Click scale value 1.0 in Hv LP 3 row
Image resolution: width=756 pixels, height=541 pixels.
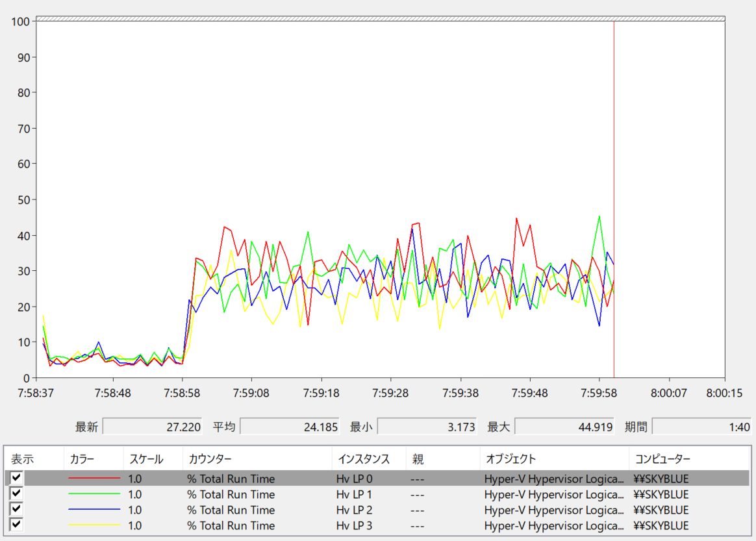135,525
